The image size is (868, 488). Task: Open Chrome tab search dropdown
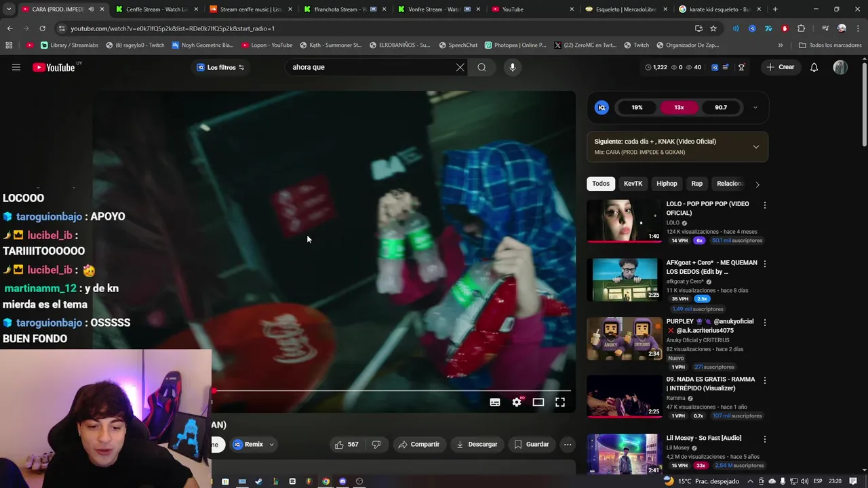[9, 9]
